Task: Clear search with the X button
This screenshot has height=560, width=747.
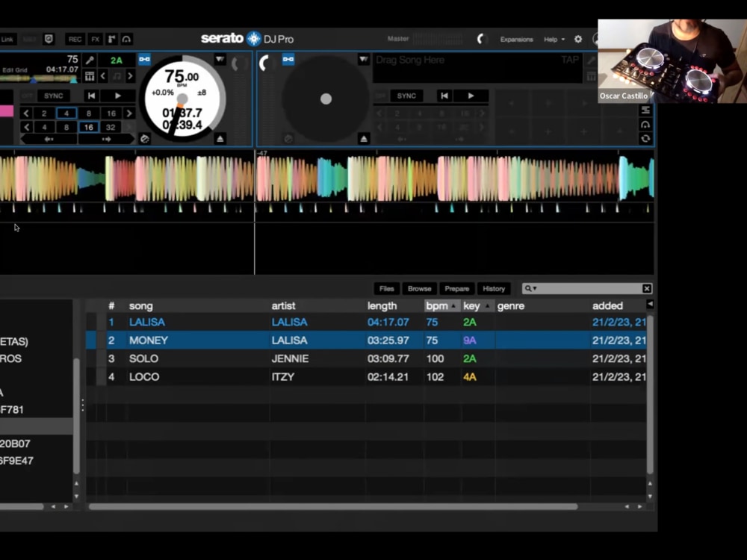Action: click(x=647, y=288)
